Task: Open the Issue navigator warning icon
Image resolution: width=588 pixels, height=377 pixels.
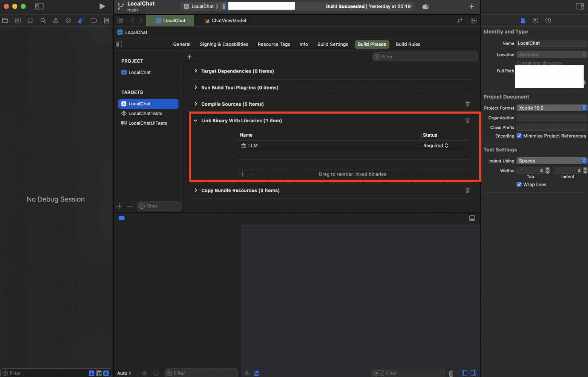Action: 56,21
